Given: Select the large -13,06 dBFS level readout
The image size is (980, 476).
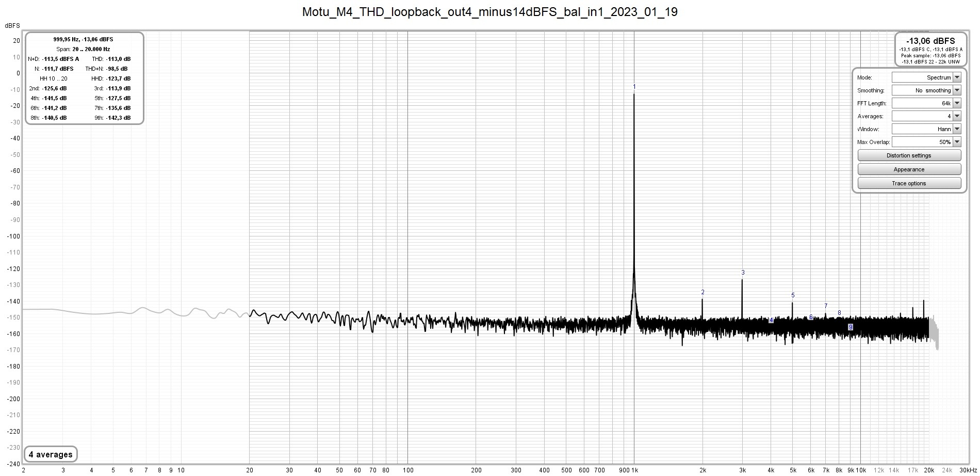Looking at the screenshot, I should pos(930,41).
